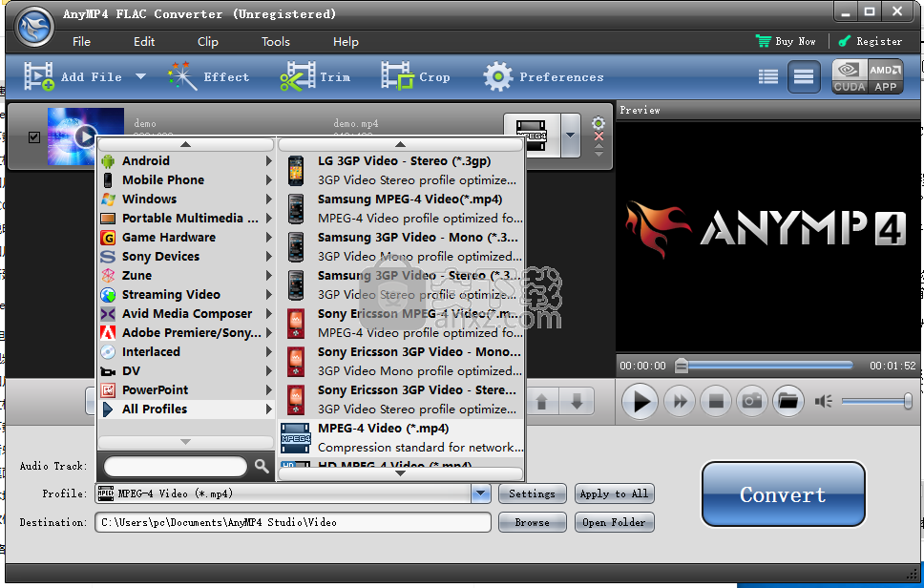This screenshot has height=588, width=924.
Task: Expand the Game Hardware category
Action: coord(185,238)
